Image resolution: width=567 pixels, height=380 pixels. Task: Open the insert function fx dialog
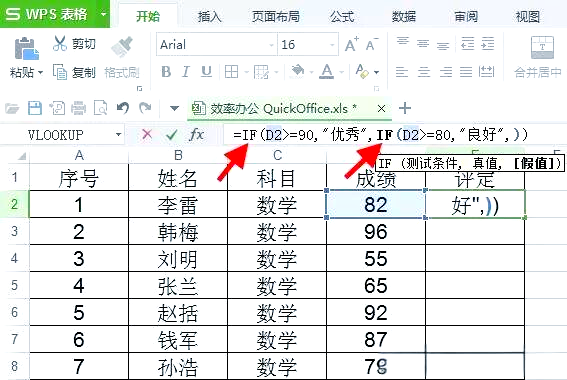[196, 135]
